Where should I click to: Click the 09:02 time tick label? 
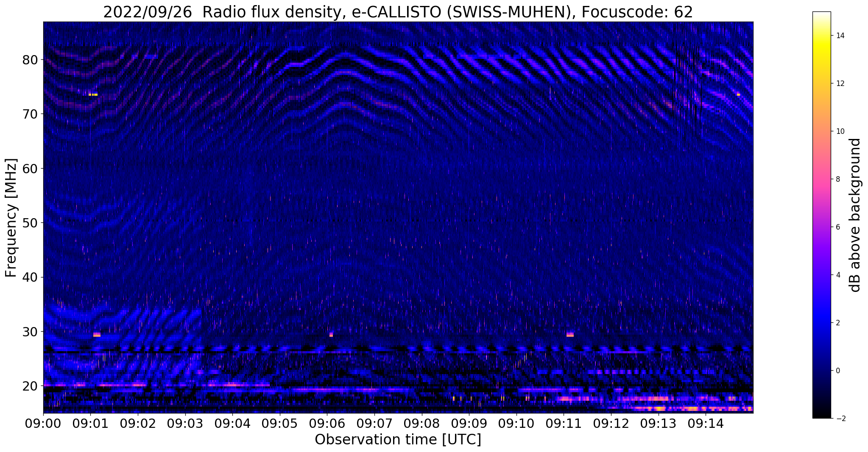(138, 423)
